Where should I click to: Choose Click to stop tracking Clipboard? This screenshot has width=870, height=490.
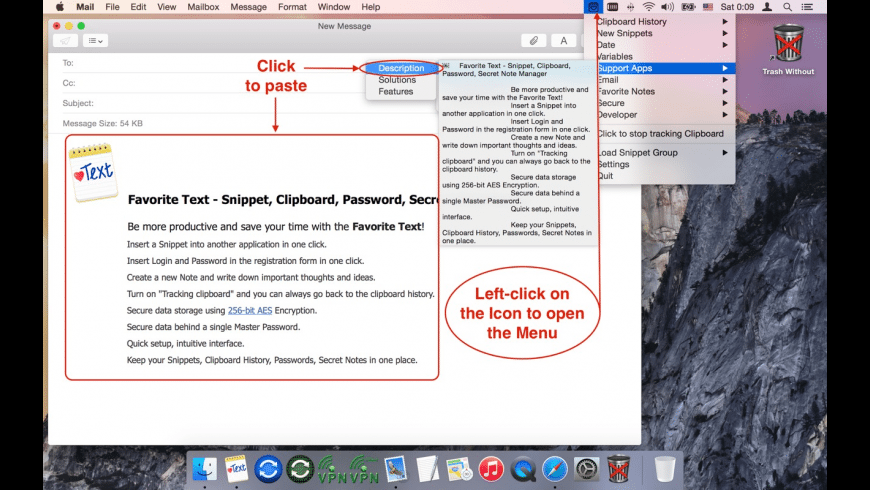[x=660, y=134]
